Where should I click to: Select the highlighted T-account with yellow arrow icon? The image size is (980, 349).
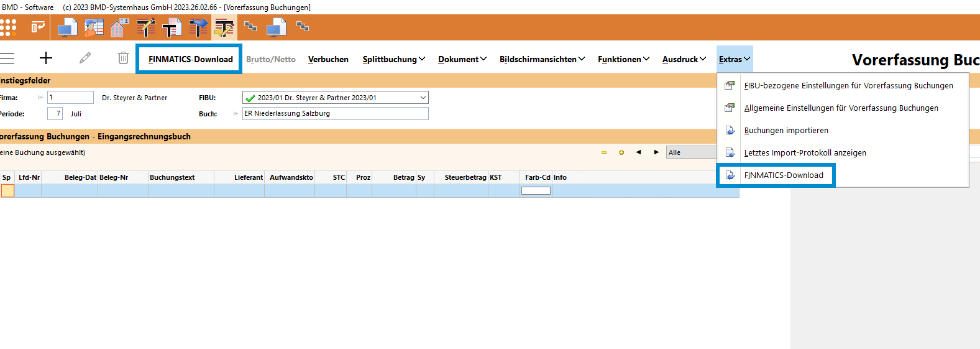224,27
